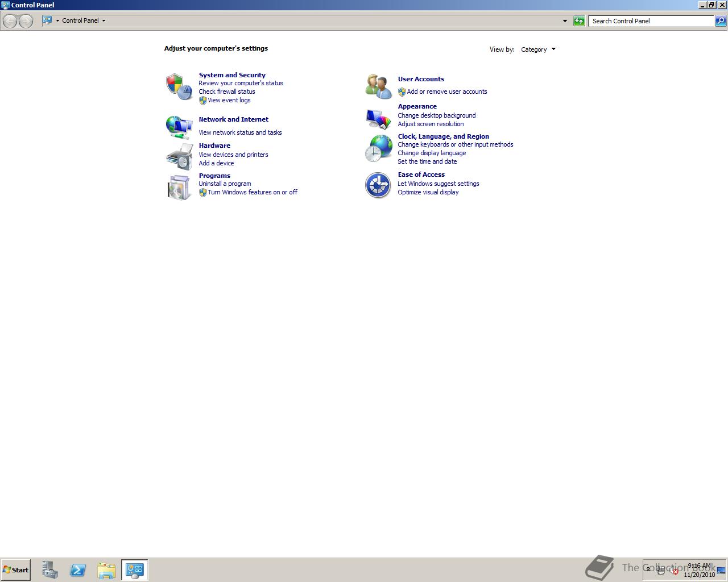Open the Hardware heading link
728x582 pixels.
click(x=214, y=145)
